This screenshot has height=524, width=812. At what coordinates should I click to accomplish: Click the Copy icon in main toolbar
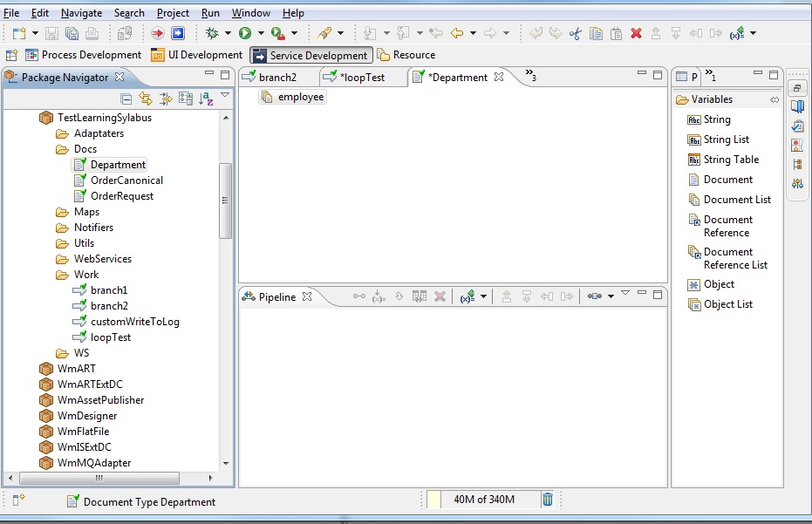pos(596,34)
